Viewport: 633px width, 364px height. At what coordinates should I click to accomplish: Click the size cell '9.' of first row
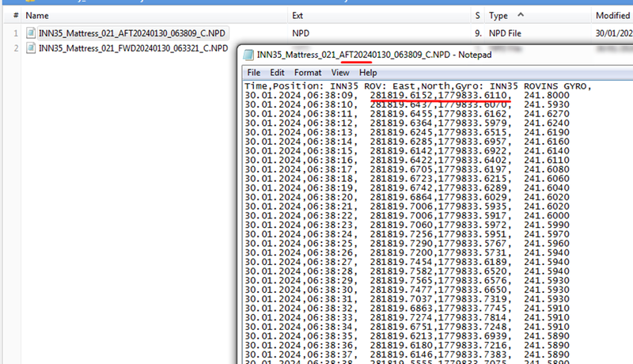point(478,33)
